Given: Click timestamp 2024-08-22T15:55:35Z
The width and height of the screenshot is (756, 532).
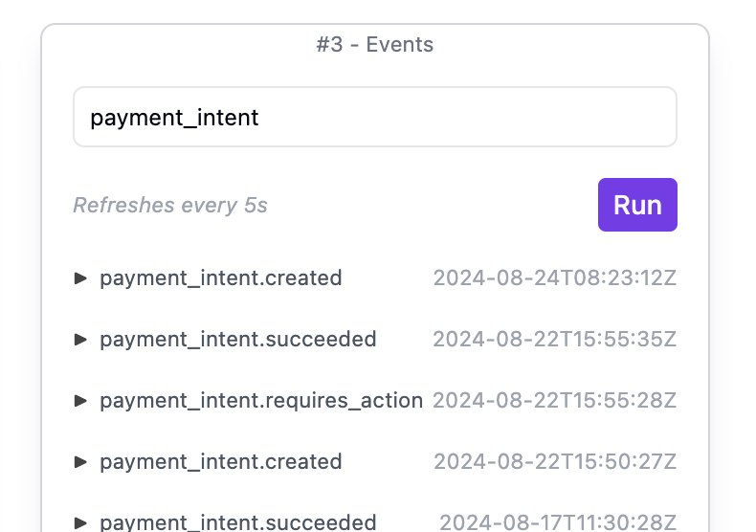Looking at the screenshot, I should coord(555,340).
